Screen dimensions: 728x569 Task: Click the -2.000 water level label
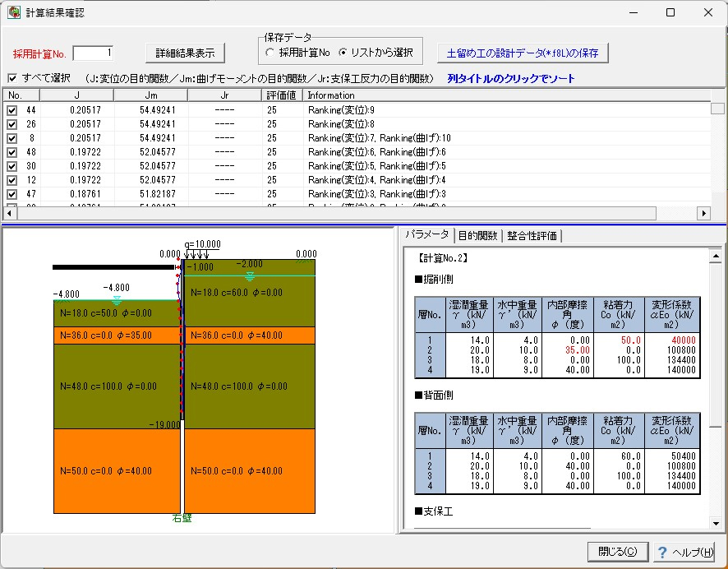pyautogui.click(x=250, y=264)
